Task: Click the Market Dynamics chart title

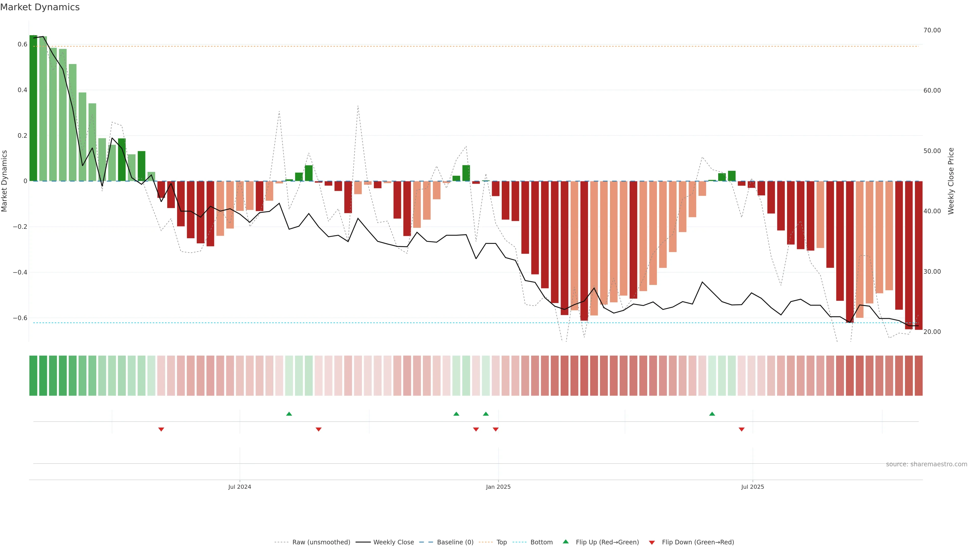Action: tap(40, 7)
